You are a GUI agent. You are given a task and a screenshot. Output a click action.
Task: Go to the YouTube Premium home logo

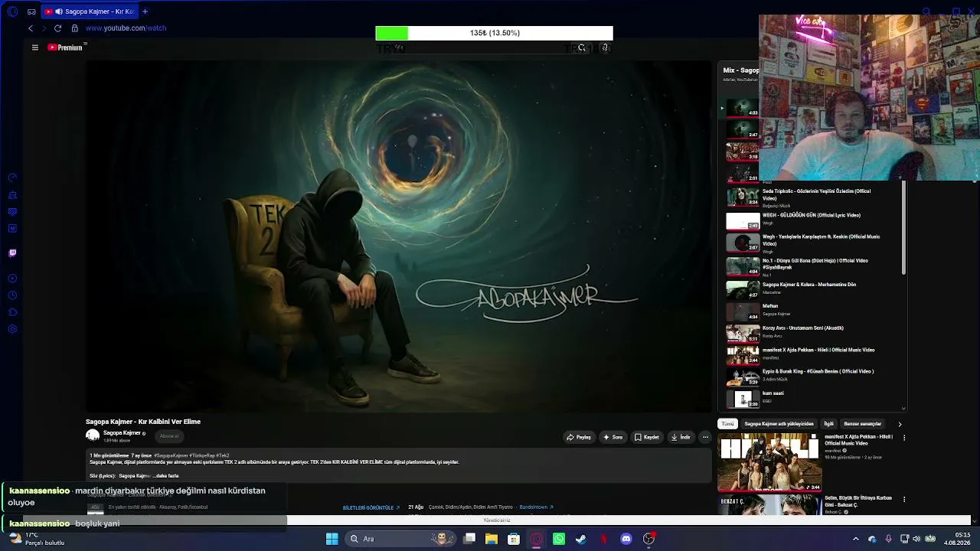click(x=65, y=47)
